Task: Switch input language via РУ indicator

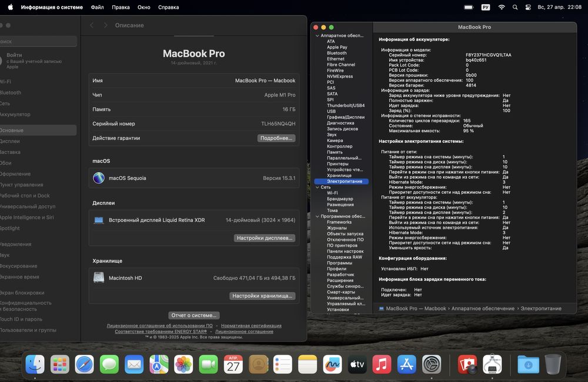Action: 486,7
